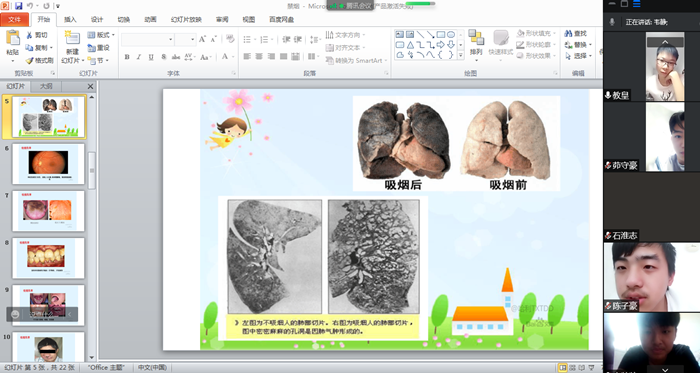Toggle Underline formatting button
The width and height of the screenshot is (700, 373).
pyautogui.click(x=151, y=57)
